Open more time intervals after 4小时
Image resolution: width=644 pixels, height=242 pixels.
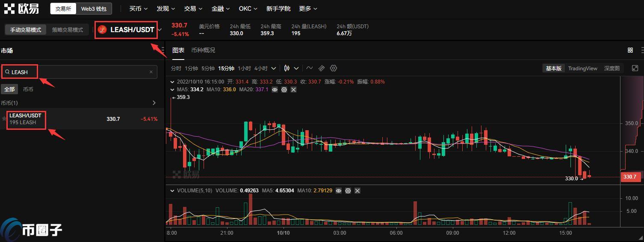click(x=274, y=68)
